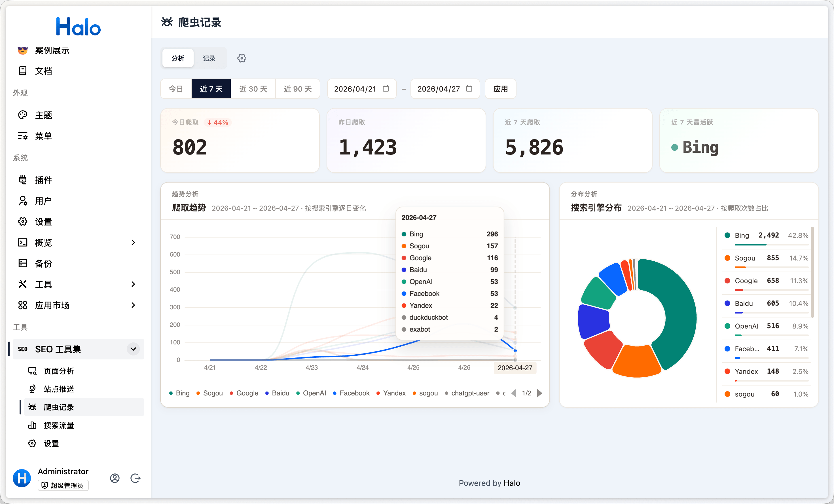This screenshot has height=504, width=834.
Task: Hide the OpenAI series in legend
Action: coord(311,393)
